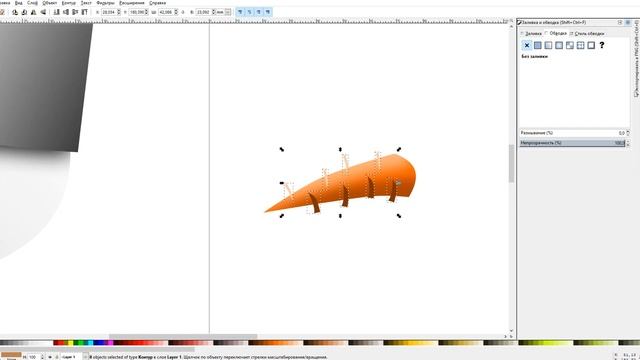
Task: Click the fill color indicator in status bar
Action: click(x=11, y=355)
